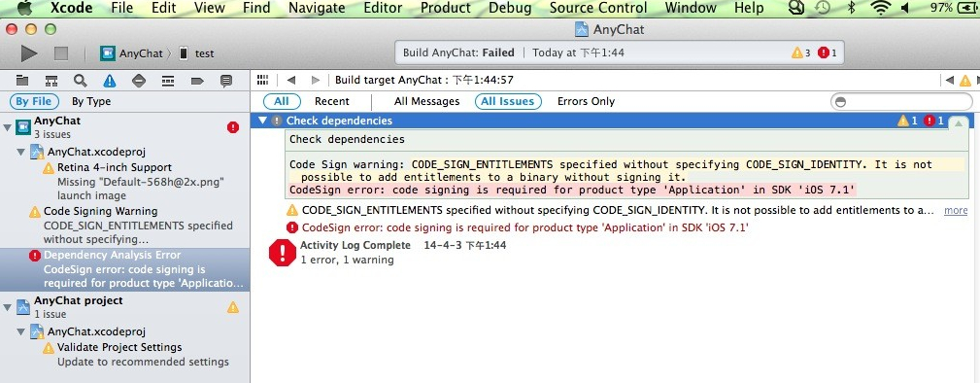
Task: Open the Product menu
Action: point(446,8)
